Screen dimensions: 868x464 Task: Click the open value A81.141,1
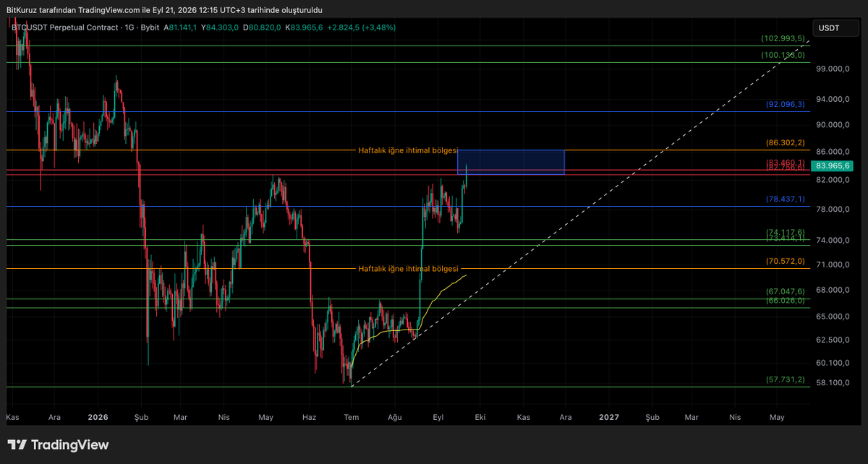tap(180, 27)
